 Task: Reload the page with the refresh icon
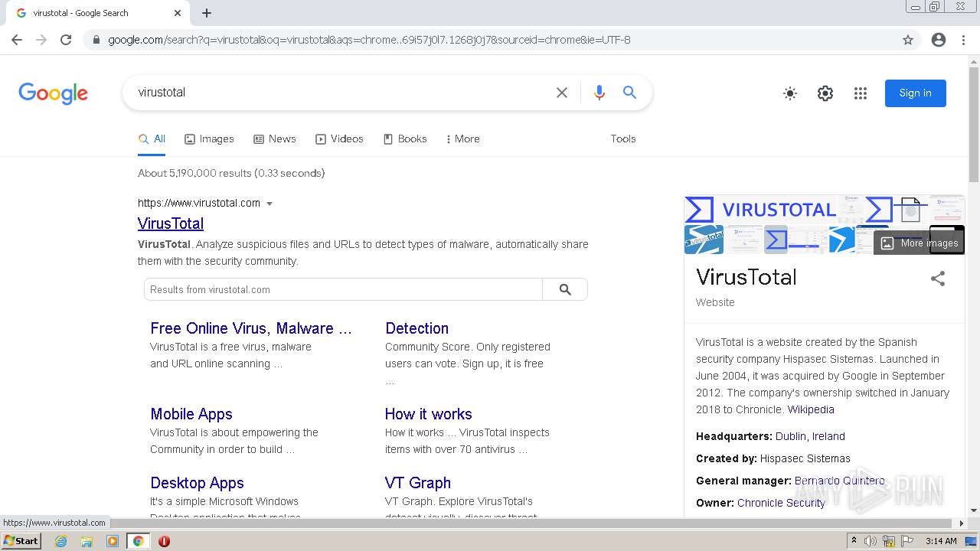66,40
